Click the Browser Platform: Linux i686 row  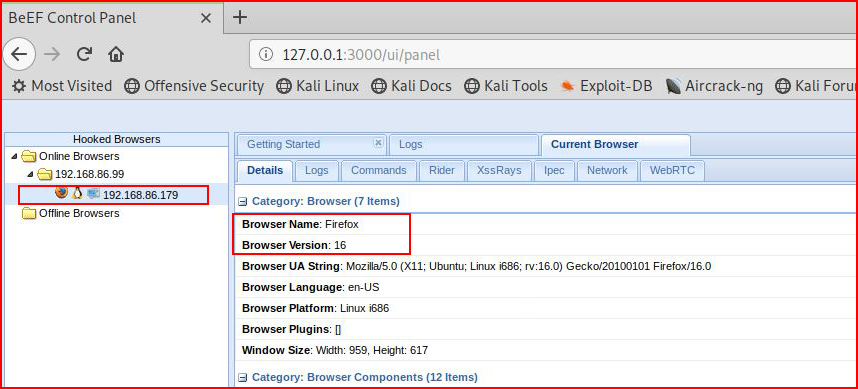coord(546,308)
